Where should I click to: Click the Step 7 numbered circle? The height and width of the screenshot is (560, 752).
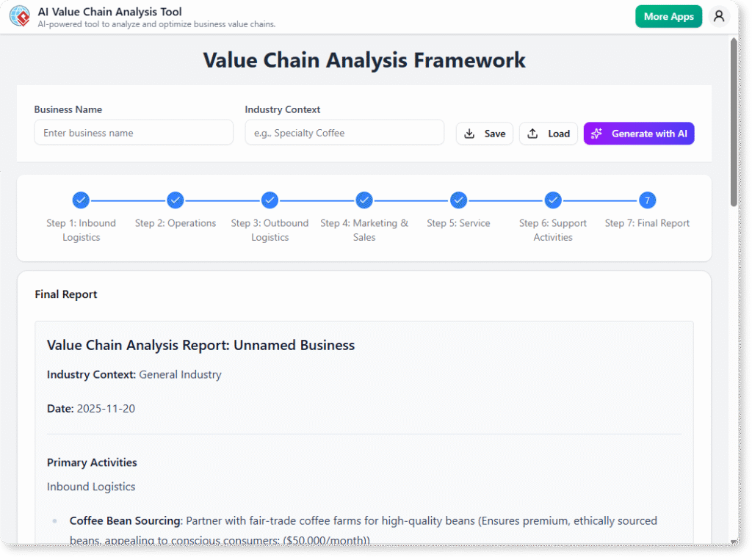[647, 200]
